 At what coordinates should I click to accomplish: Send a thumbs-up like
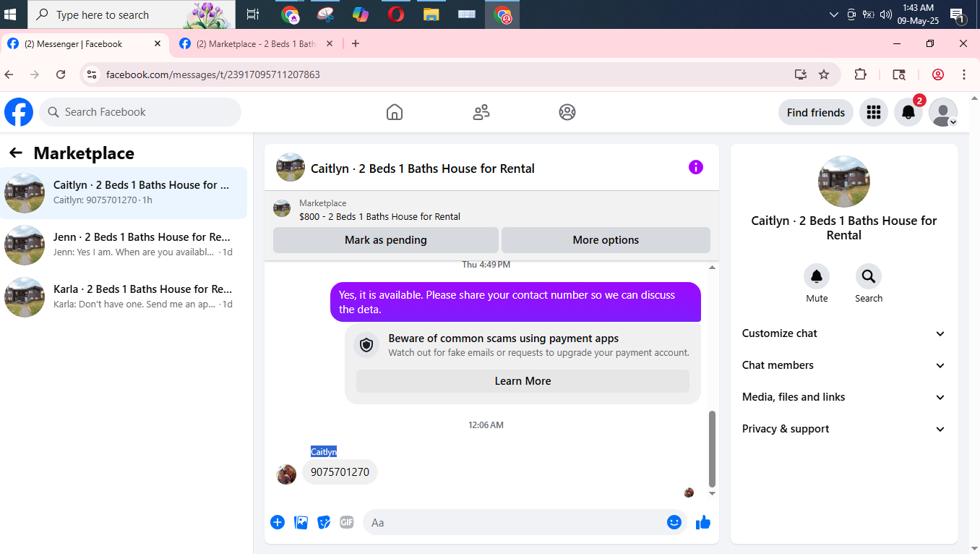coord(703,522)
